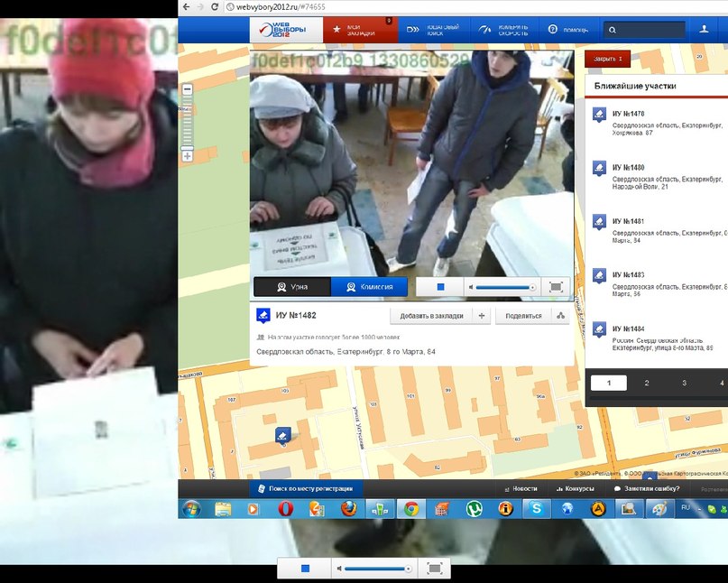Mute the stream volume speaker icon
This screenshot has height=583, width=728.
coord(470,286)
